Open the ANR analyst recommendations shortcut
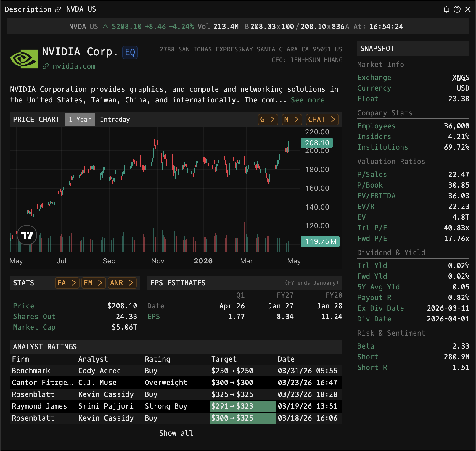Screen dimensions: 476x451 122,283
